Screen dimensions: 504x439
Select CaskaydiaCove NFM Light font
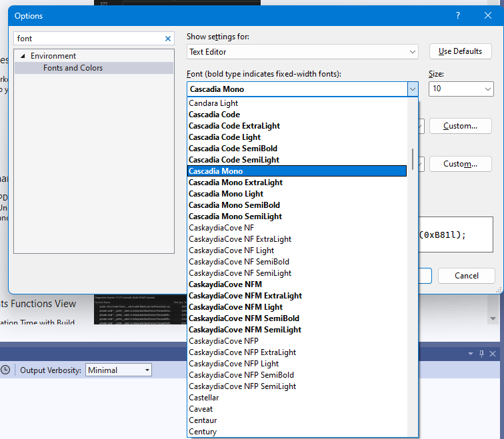point(297,307)
